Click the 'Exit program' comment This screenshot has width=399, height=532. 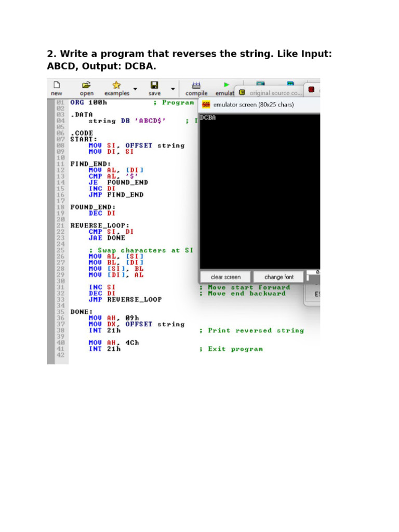tap(231, 349)
